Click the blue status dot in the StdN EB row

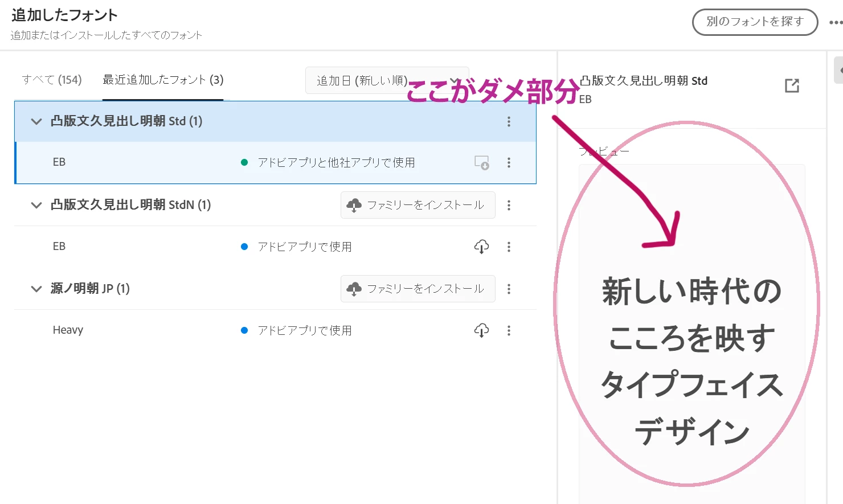[x=244, y=247]
